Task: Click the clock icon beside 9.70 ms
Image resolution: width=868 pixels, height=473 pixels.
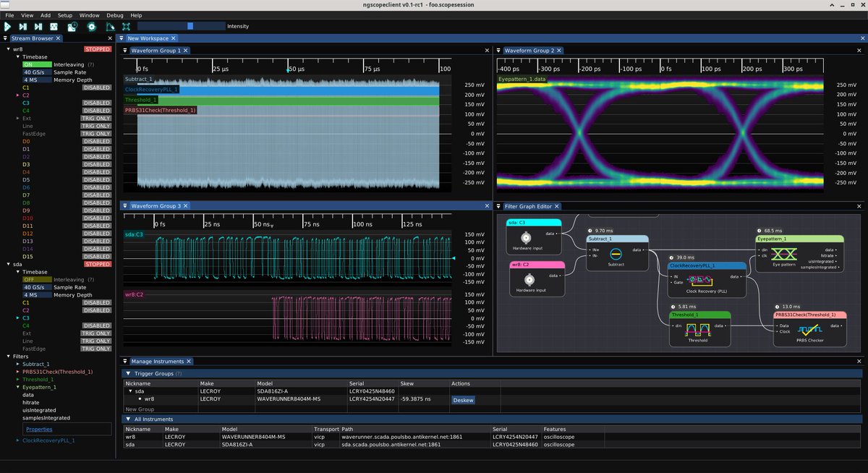Action: click(590, 231)
